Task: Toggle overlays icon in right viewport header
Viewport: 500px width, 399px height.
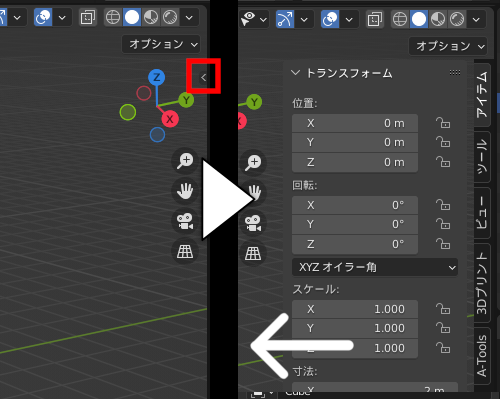Action: (x=330, y=19)
